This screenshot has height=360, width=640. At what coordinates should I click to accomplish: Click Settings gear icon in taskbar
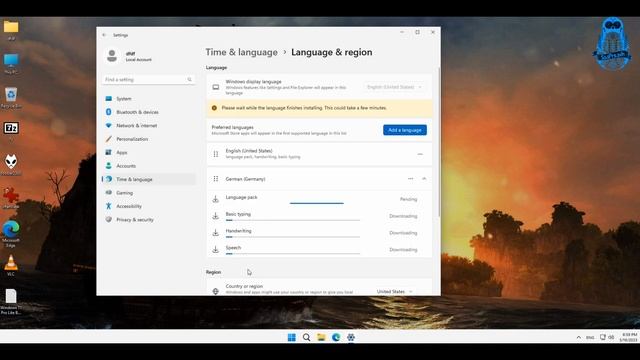[x=351, y=337]
